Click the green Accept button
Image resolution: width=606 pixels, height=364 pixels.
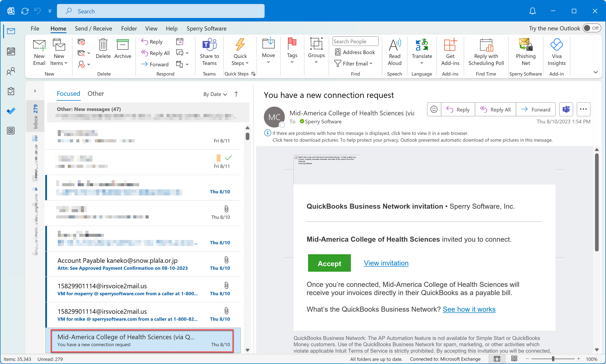click(x=329, y=263)
